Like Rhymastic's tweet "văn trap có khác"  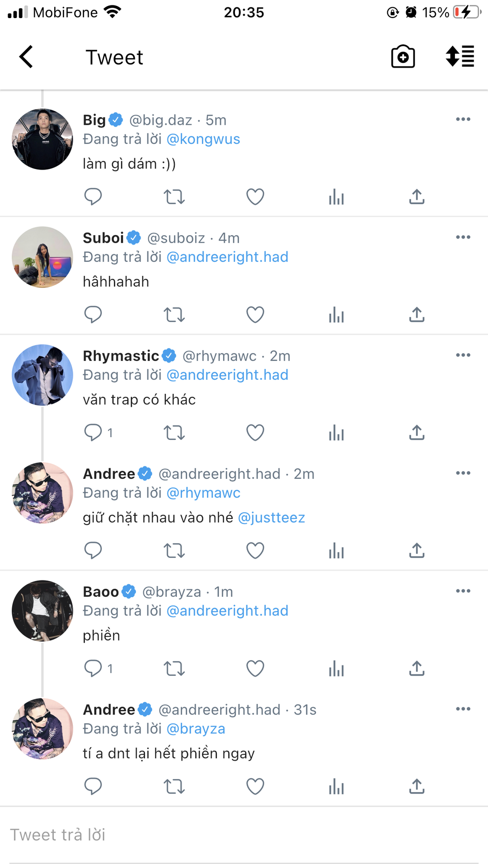(255, 433)
